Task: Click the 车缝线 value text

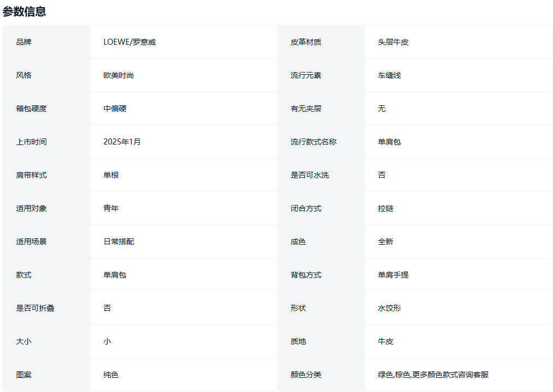Action: point(389,75)
